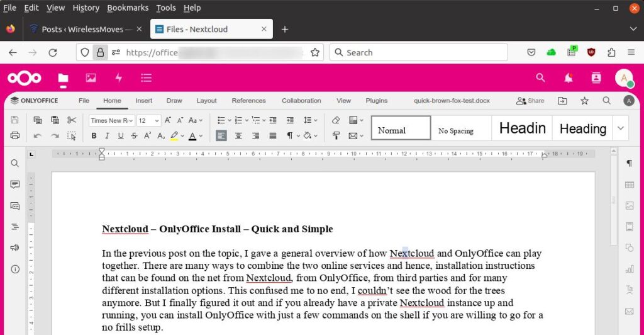644x335 pixels.
Task: Switch to the Collaboration tab
Action: point(301,101)
